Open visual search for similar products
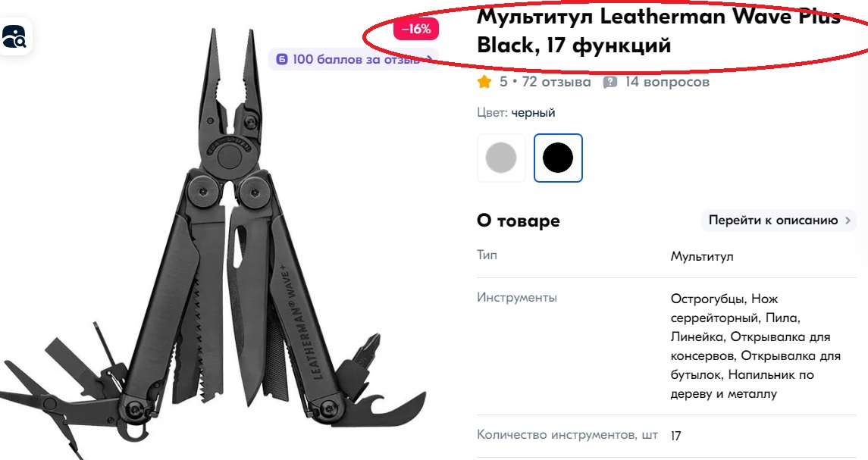 pyautogui.click(x=14, y=36)
